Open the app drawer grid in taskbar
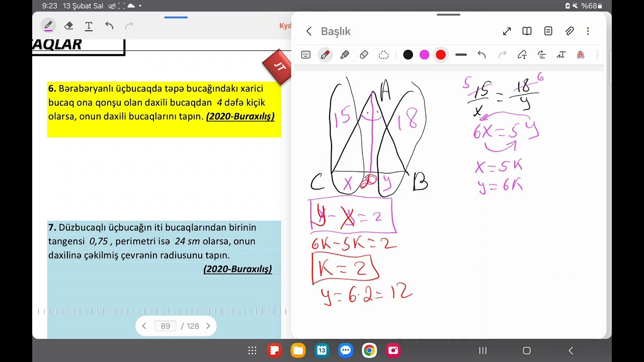 pos(253,350)
